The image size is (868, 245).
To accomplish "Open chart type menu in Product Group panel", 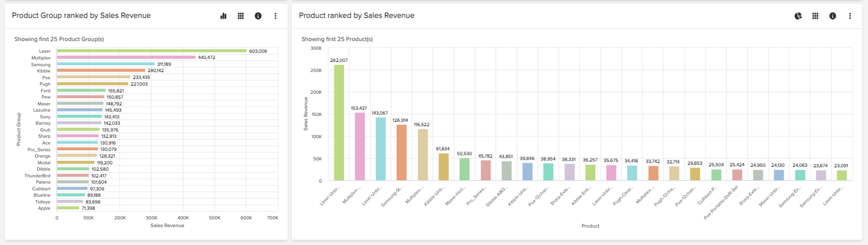I will (x=223, y=16).
